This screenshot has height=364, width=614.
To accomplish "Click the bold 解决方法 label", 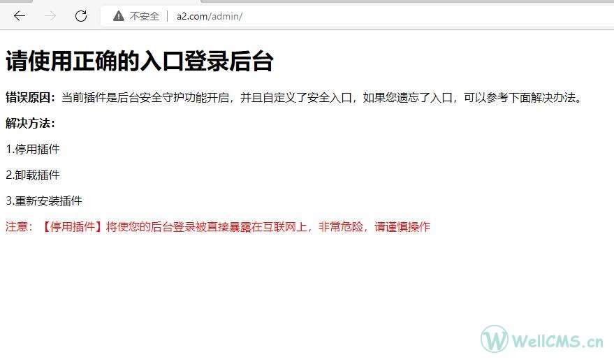I will (x=30, y=123).
